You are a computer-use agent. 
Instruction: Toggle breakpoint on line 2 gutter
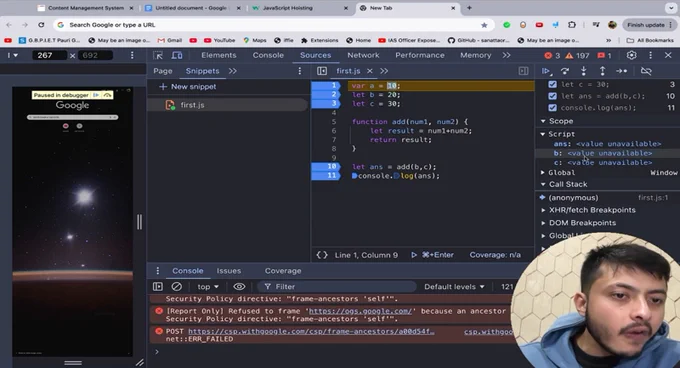(326, 94)
